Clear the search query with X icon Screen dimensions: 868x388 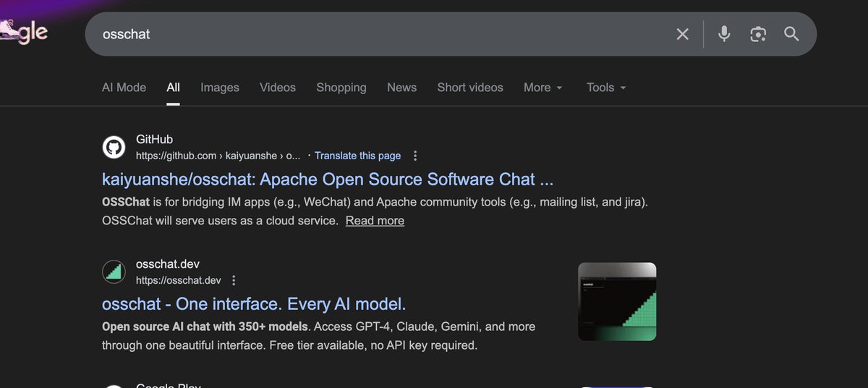point(682,34)
